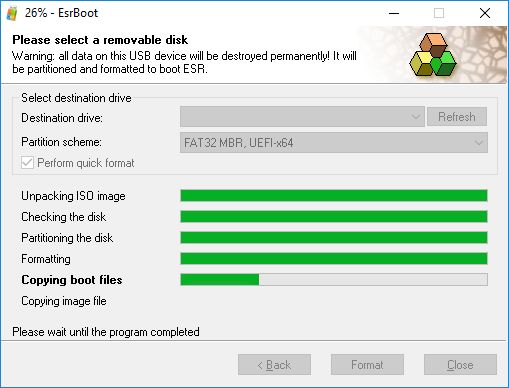This screenshot has height=388, width=509.
Task: Click the EsrBoot app icon in title bar
Action: [x=12, y=13]
